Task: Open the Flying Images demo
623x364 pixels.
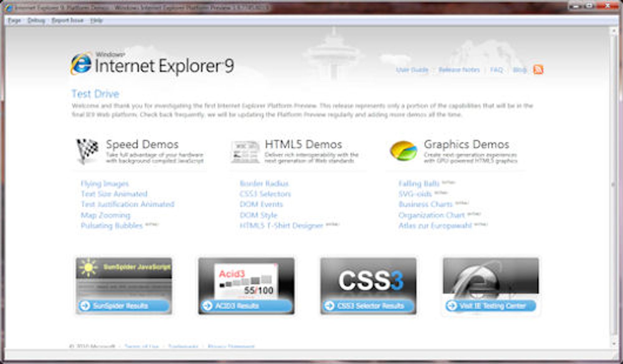Action: click(105, 184)
